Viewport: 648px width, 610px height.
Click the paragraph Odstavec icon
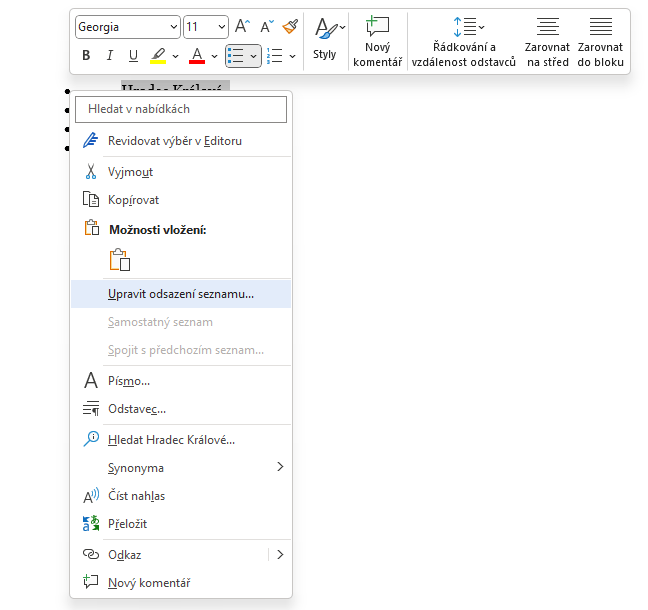(91, 408)
